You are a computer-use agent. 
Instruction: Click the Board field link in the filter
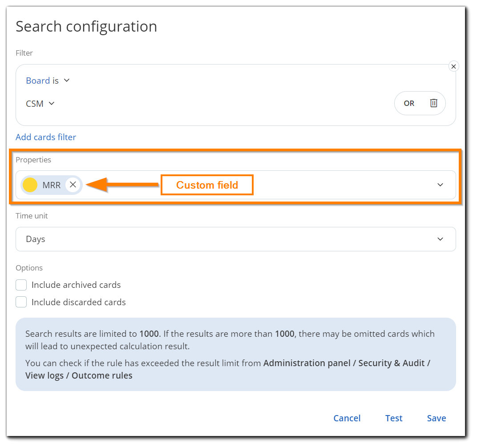(38, 81)
